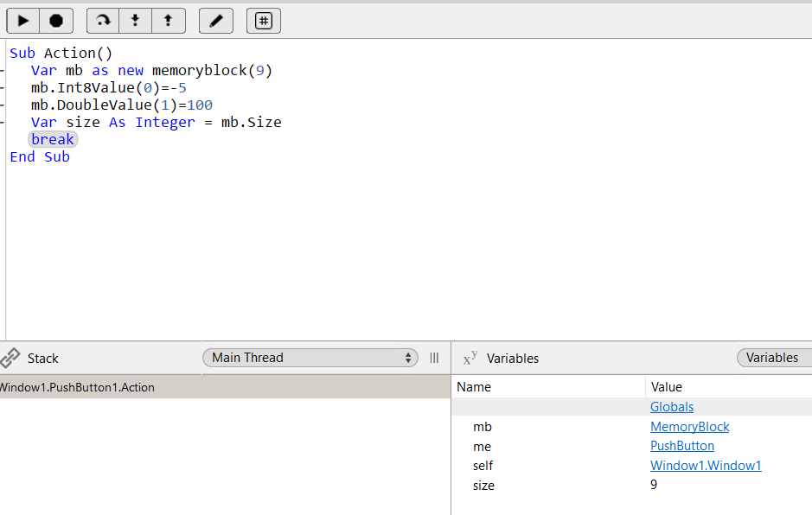Click the Variables x-y panel icon

(470, 359)
